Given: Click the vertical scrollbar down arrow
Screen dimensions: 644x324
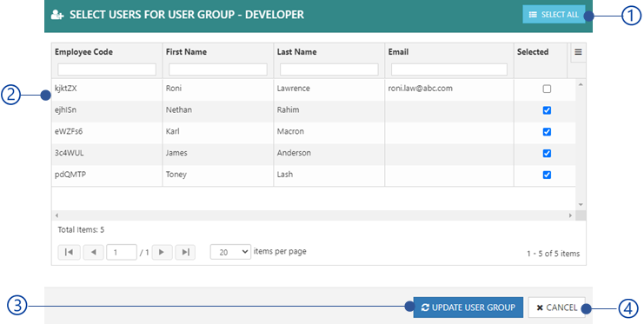Looking at the screenshot, I should tap(581, 204).
